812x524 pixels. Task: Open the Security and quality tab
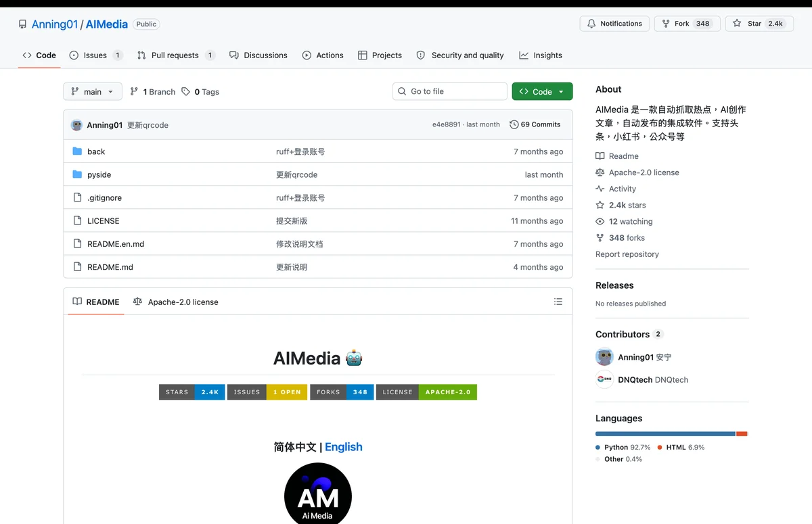[460, 55]
